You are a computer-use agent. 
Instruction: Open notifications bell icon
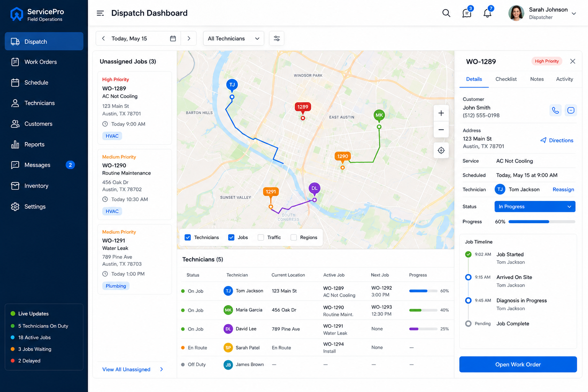click(x=488, y=13)
